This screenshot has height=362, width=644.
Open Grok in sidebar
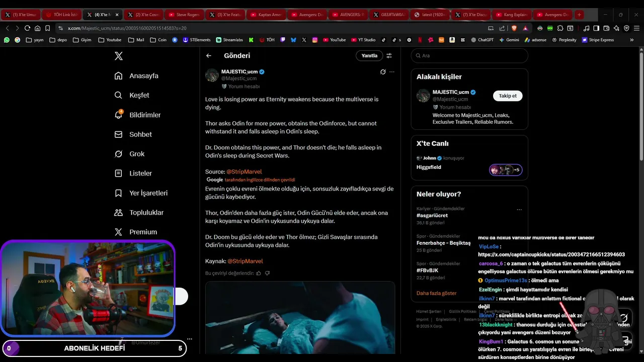pyautogui.click(x=129, y=154)
